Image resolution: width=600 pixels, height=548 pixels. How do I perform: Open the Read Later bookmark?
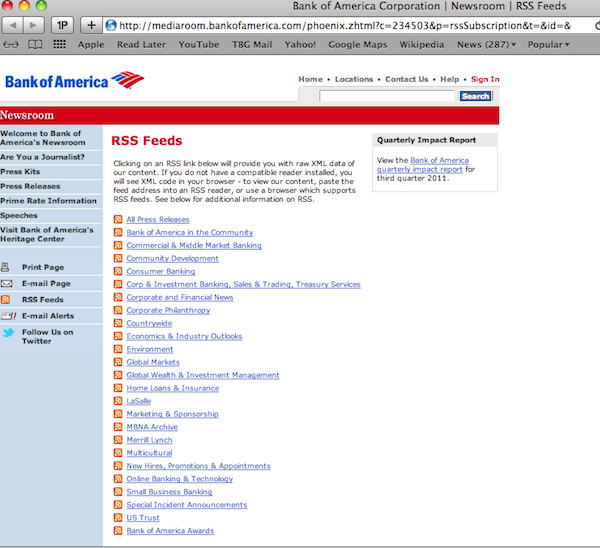tap(141, 45)
